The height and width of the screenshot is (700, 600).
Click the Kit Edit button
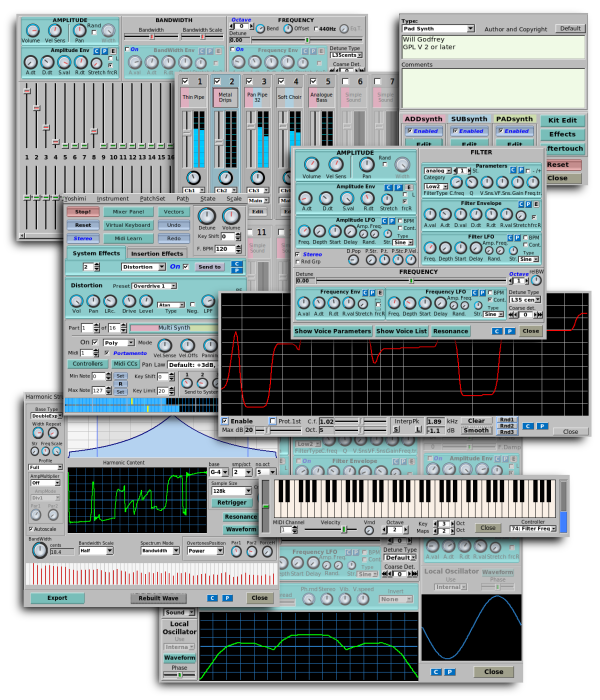(562, 120)
